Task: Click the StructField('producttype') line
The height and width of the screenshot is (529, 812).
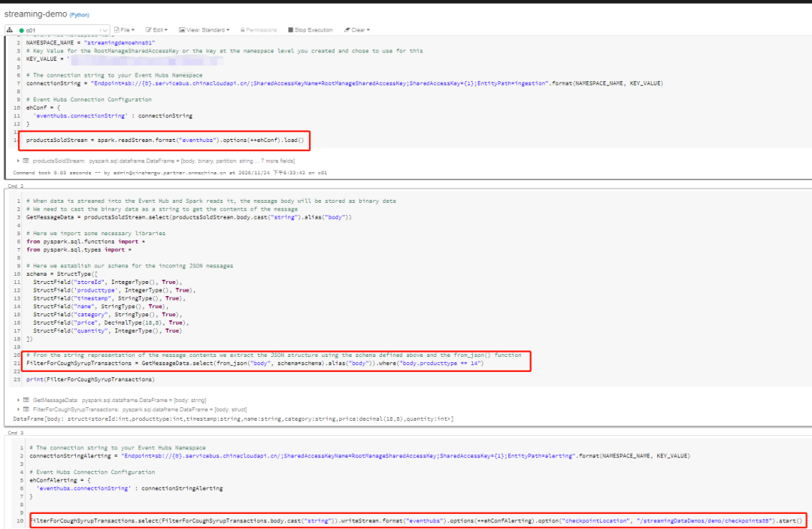Action: (114, 290)
